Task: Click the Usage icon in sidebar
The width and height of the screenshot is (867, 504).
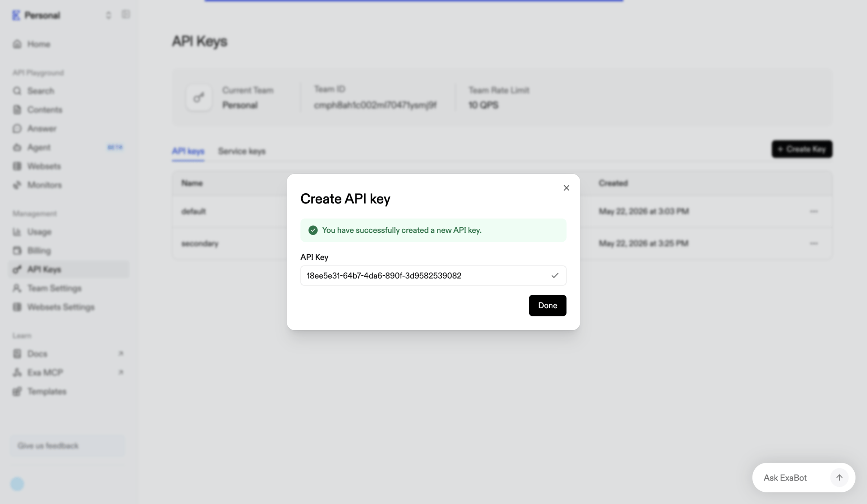Action: (17, 232)
